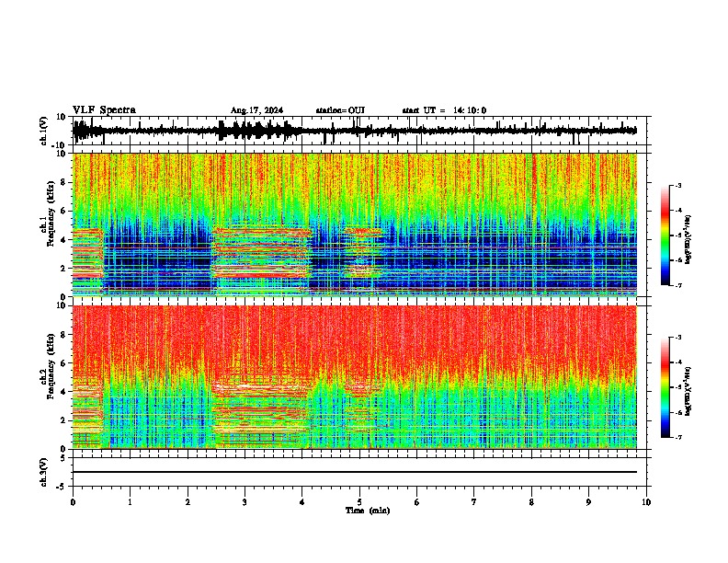The image size is (728, 563).
Task: Click ch.1 'Frequency (kHz)' axis label
Action: tap(51, 214)
